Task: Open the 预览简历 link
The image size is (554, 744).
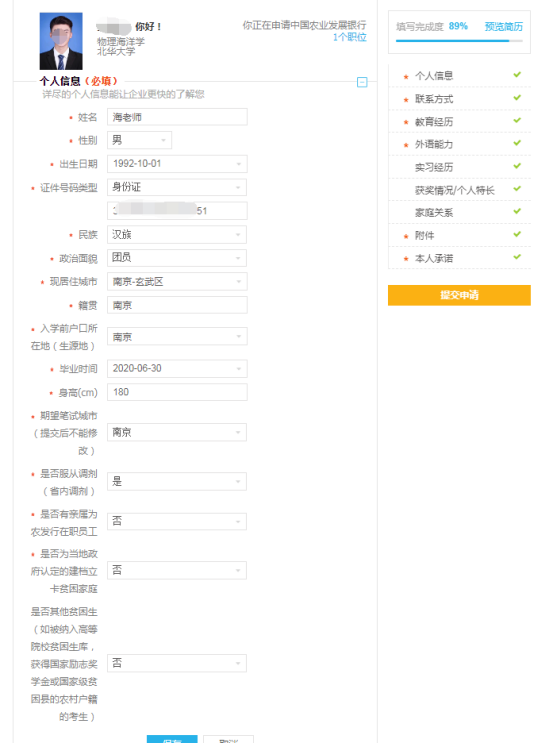Action: (x=504, y=27)
